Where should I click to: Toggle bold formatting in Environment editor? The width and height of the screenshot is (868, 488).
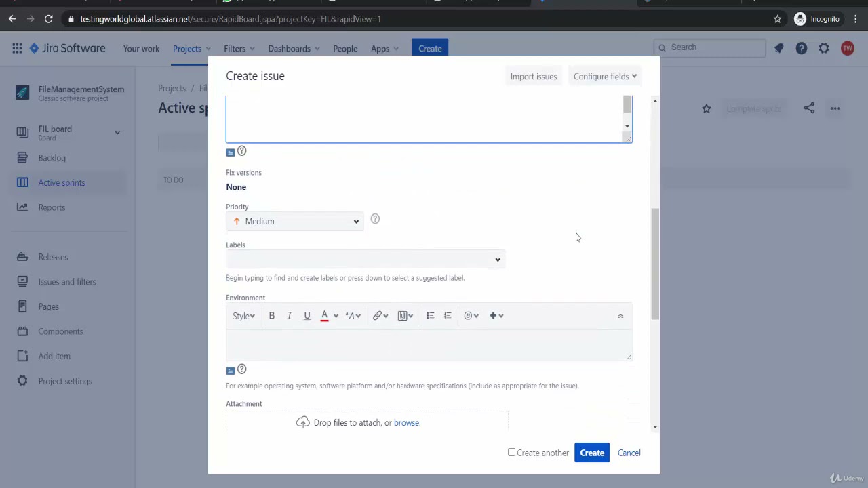[x=271, y=316]
